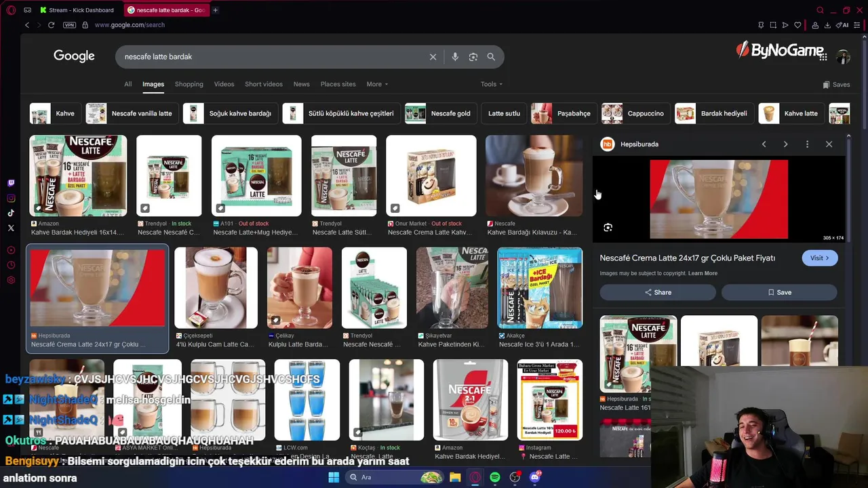This screenshot has height=488, width=868.
Task: Select the Bardak hediyeli filter chip
Action: 714,113
